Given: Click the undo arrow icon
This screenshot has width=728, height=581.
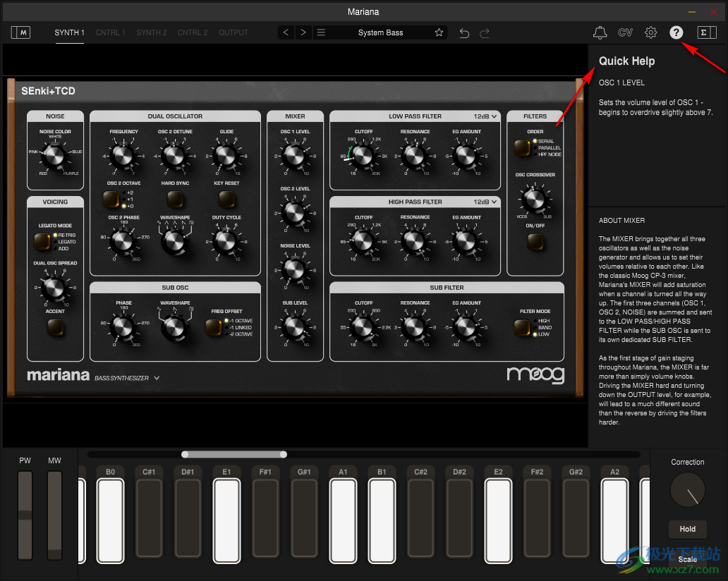Looking at the screenshot, I should 464,32.
